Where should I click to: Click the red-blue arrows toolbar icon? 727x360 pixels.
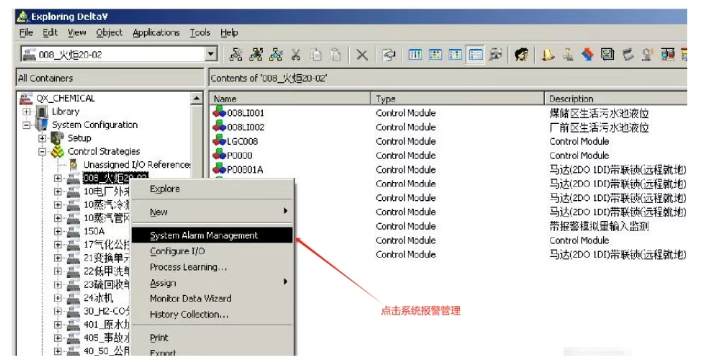tap(588, 55)
